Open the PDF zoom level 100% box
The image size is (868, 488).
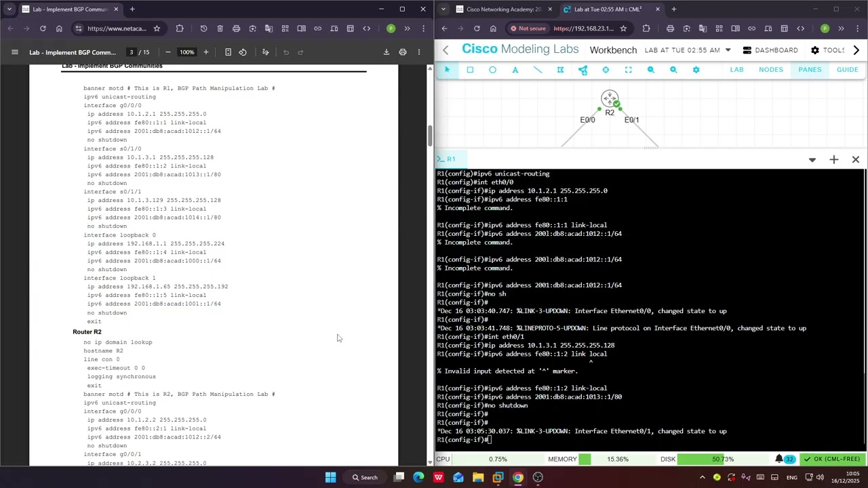pyautogui.click(x=186, y=52)
